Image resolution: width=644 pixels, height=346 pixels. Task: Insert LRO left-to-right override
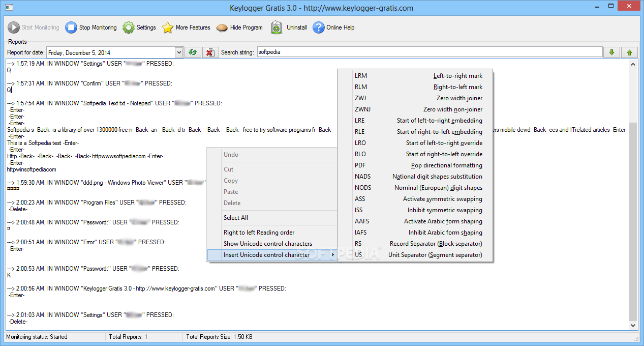415,143
